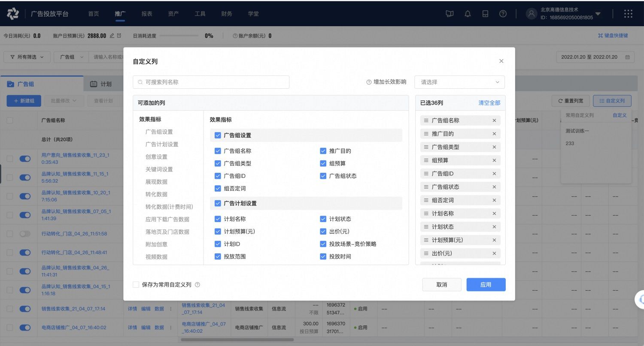The image size is (644, 346).
Task: Click the 取消 button
Action: (x=442, y=285)
